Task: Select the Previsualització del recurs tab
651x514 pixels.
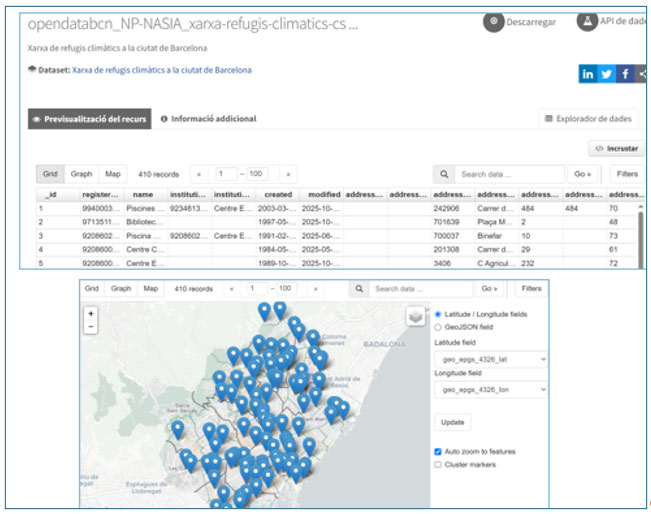Action: 89,119
